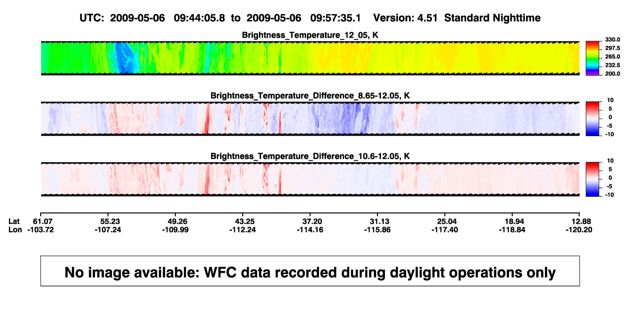Click the 330.0 colorbar scale value
644x330 pixels.
click(x=613, y=40)
